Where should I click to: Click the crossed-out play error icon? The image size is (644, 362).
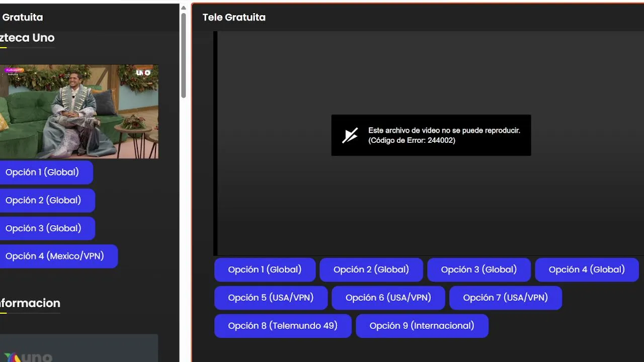(350, 135)
